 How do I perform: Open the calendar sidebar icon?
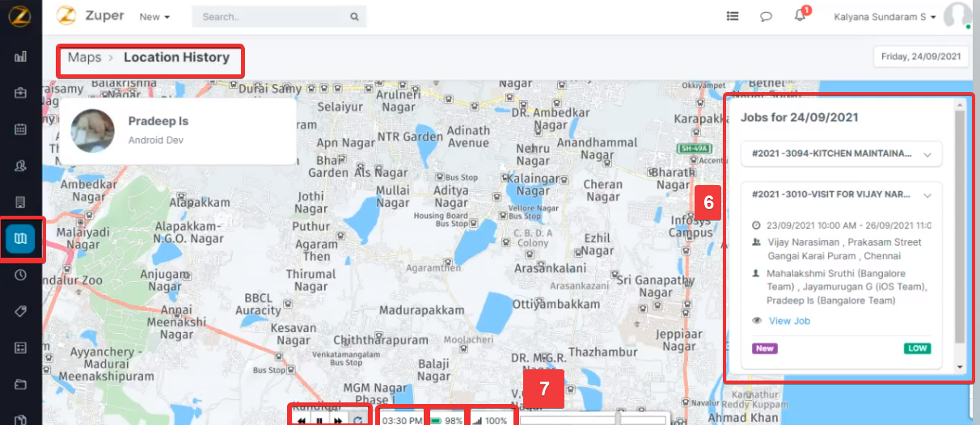[21, 129]
